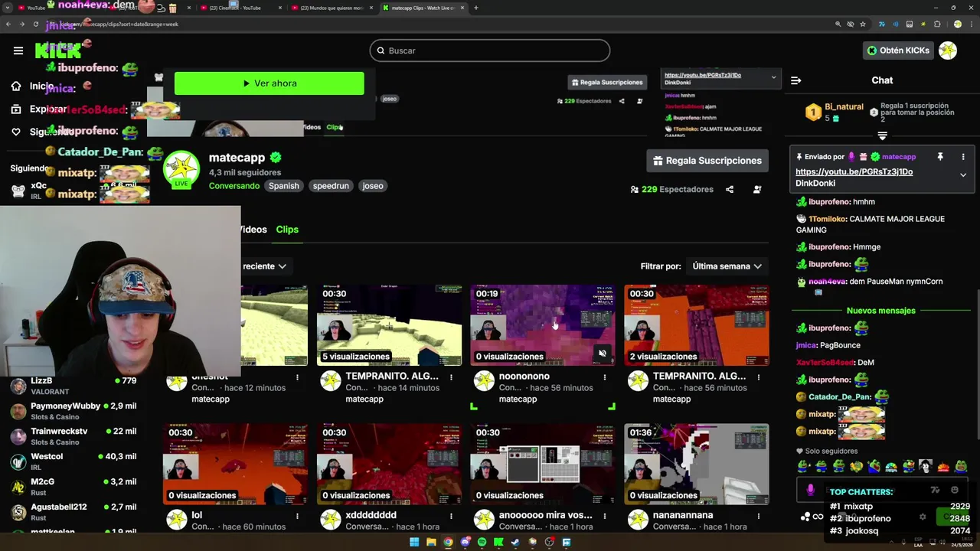This screenshot has height=551, width=980.
Task: Open user profile avatar at top right
Action: (x=948, y=51)
